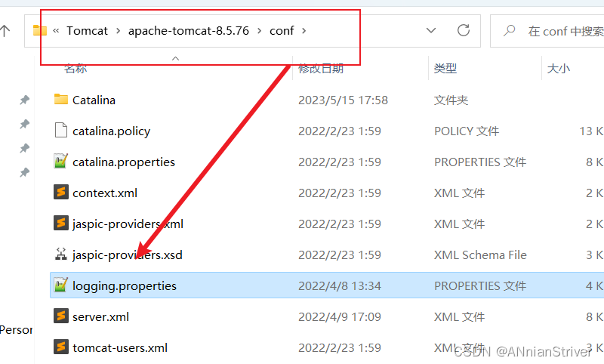Select the Tomcat breadcrumb segment
The width and height of the screenshot is (604, 364).
pyautogui.click(x=87, y=30)
